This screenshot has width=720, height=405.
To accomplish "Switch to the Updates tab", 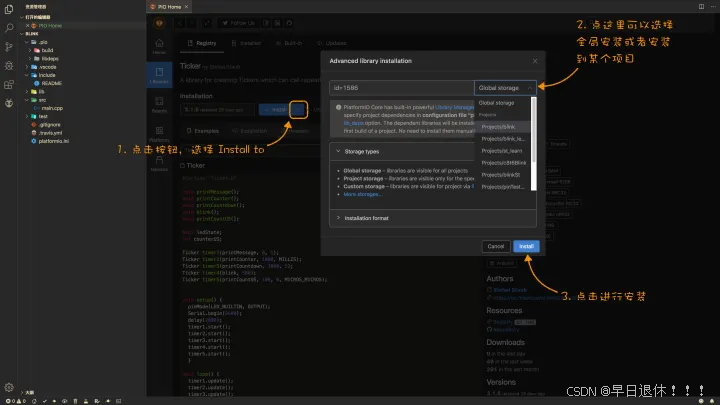I will click(x=332, y=43).
